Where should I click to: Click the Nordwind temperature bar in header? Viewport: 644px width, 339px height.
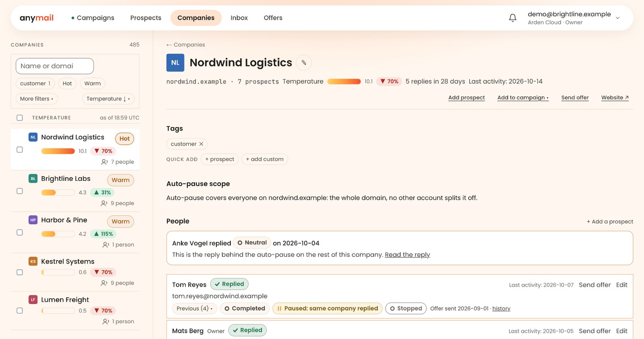pos(344,82)
